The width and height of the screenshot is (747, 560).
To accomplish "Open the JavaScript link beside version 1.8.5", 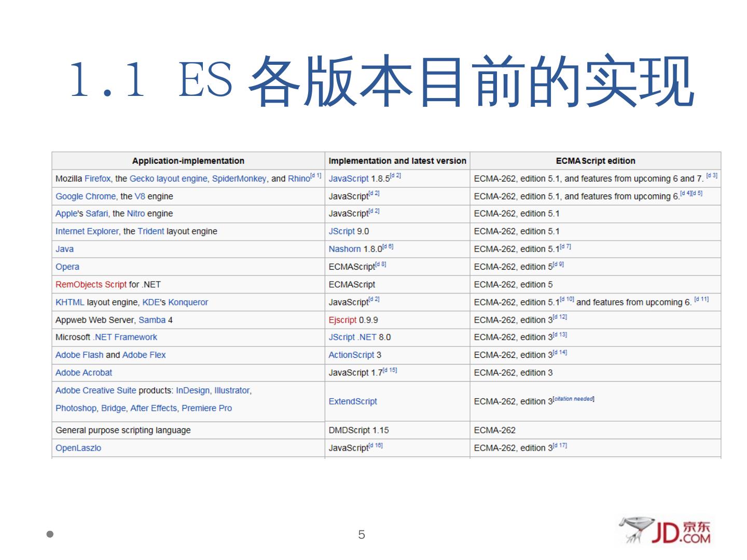I will point(349,179).
